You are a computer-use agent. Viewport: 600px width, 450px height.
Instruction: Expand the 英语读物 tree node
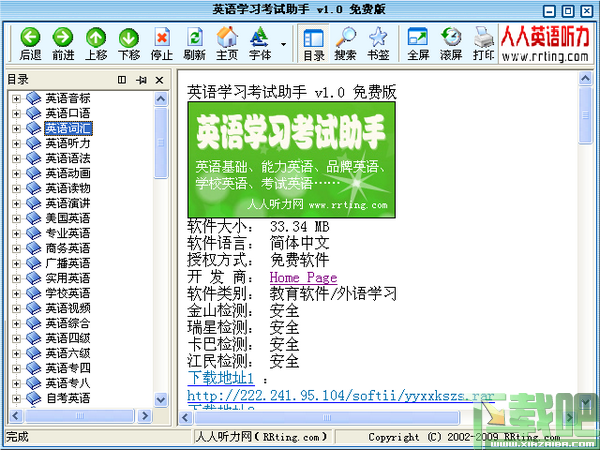(x=16, y=189)
